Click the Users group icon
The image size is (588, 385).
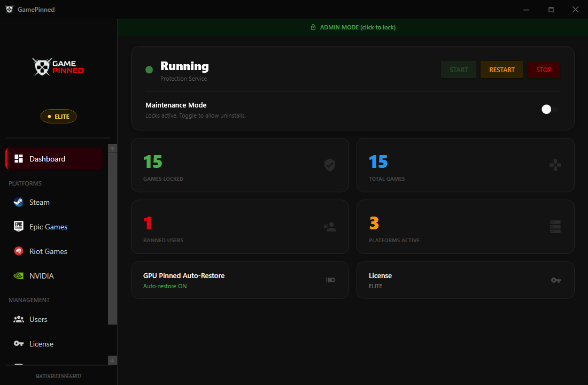coord(19,319)
